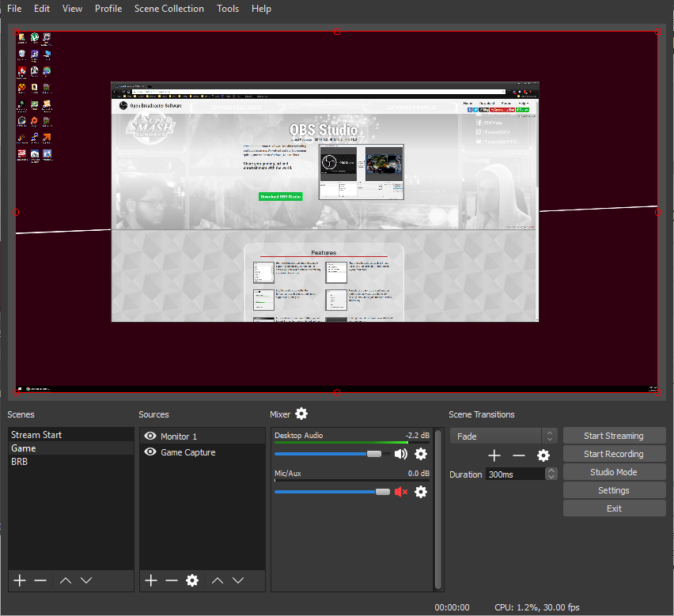Open the Tools menu

[x=228, y=9]
